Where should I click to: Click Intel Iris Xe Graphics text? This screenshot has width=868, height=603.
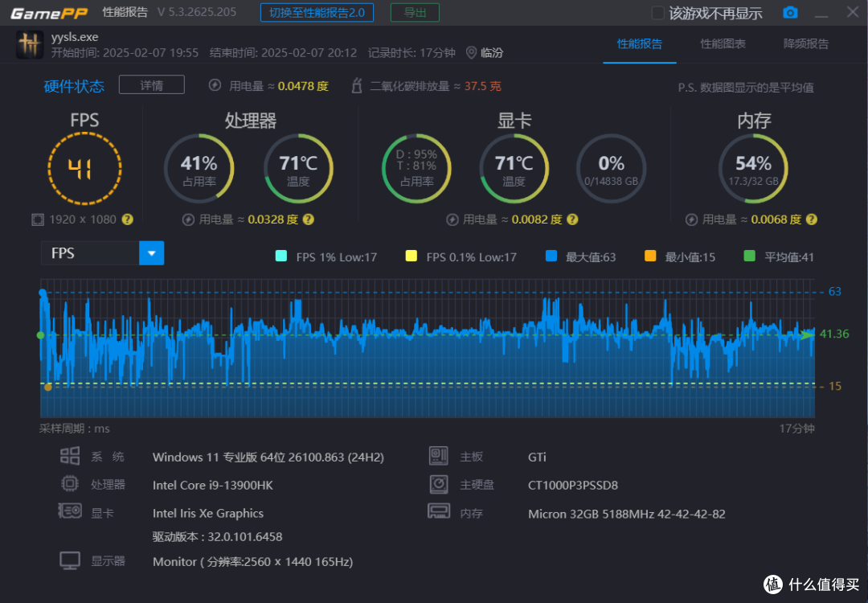coord(208,513)
